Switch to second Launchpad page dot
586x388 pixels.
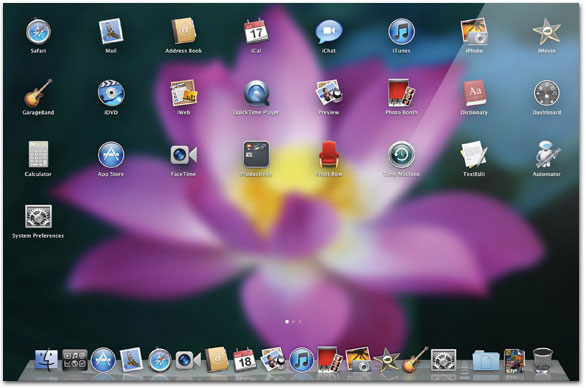(x=293, y=321)
